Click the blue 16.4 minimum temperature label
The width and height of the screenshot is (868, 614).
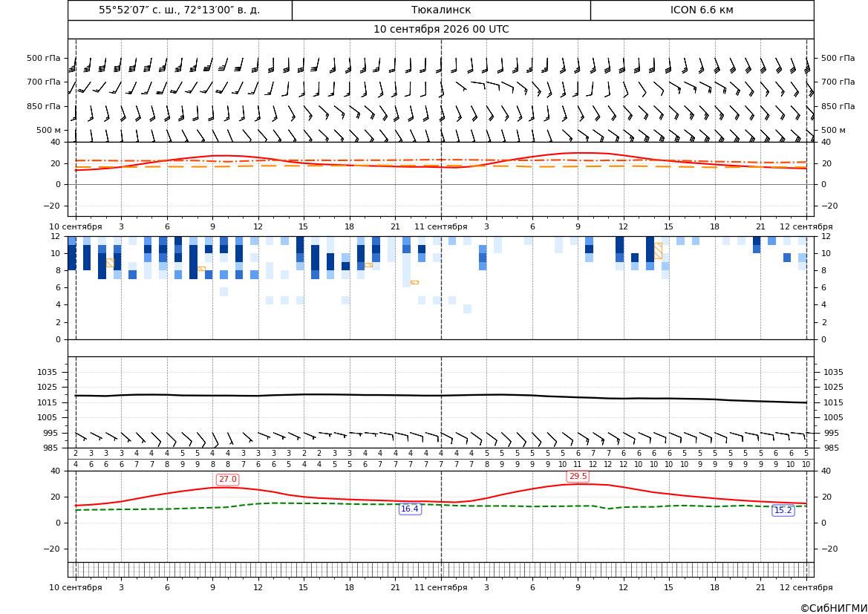(x=410, y=509)
